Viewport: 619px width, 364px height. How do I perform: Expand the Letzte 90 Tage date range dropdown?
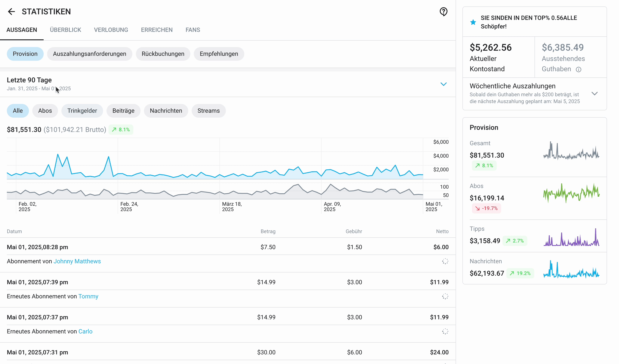point(443,84)
